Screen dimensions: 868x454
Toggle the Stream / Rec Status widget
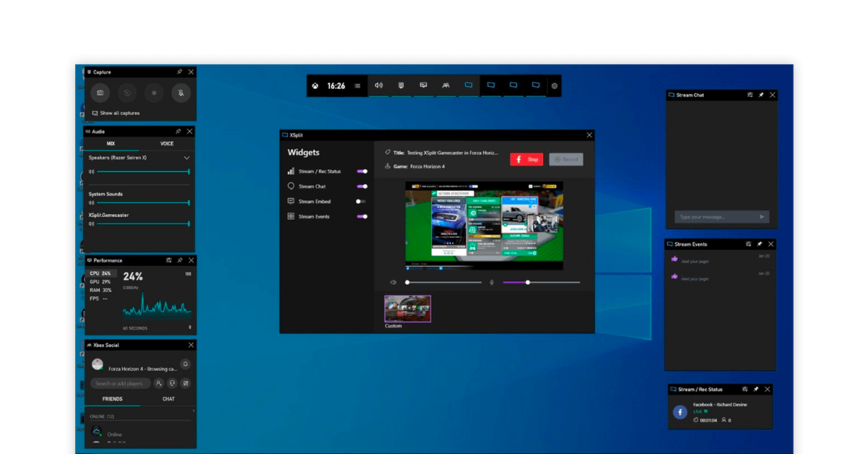click(362, 171)
